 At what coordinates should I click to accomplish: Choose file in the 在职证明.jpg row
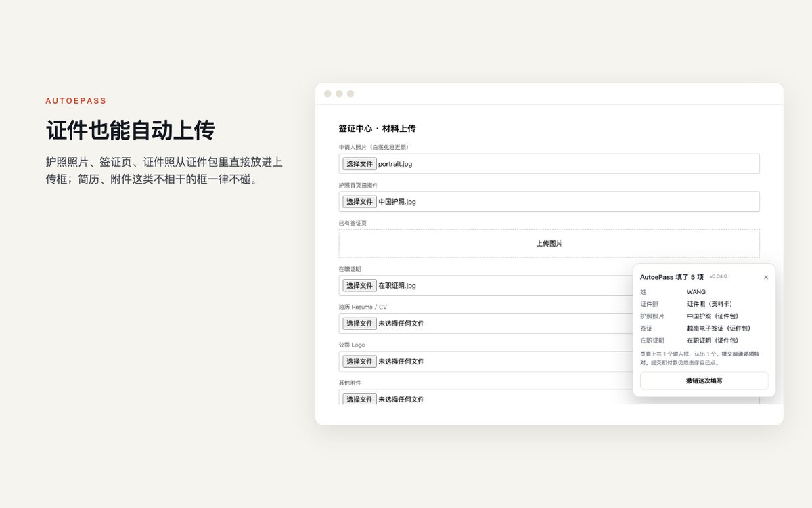(x=359, y=286)
